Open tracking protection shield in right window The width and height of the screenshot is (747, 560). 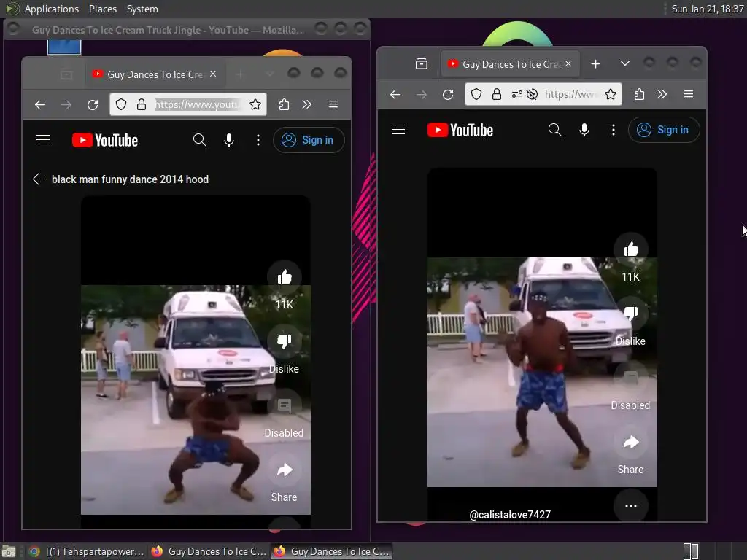click(476, 94)
